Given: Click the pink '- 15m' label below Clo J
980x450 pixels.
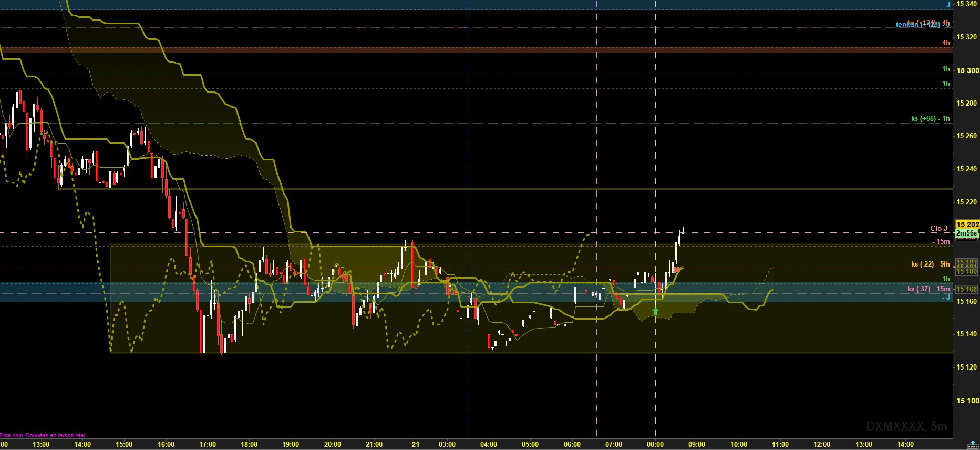Looking at the screenshot, I should (941, 242).
